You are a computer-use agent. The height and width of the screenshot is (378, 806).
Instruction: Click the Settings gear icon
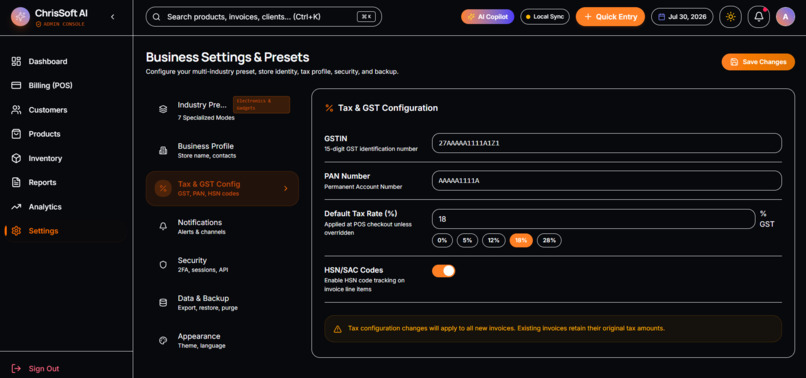(x=16, y=231)
